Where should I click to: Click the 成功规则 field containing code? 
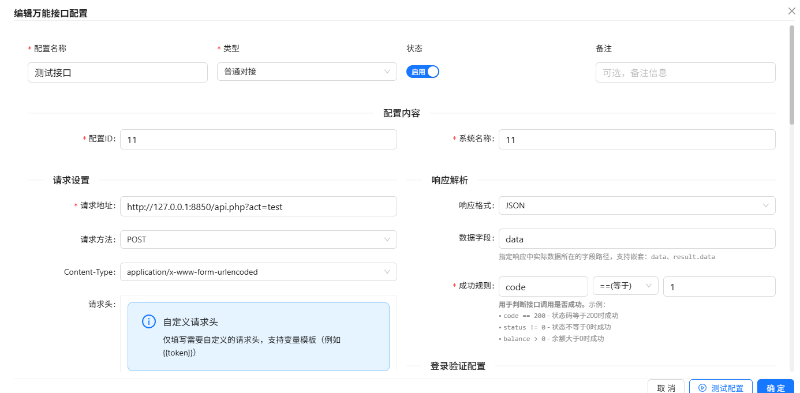click(543, 286)
